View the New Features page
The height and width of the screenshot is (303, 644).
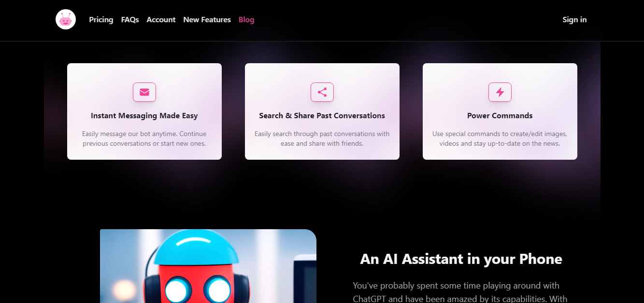(207, 20)
